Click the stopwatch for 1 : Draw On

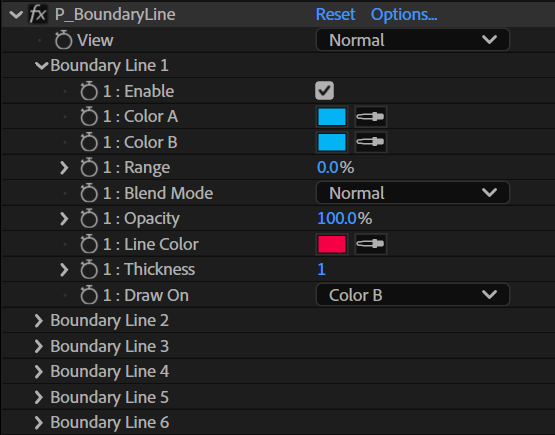point(88,295)
